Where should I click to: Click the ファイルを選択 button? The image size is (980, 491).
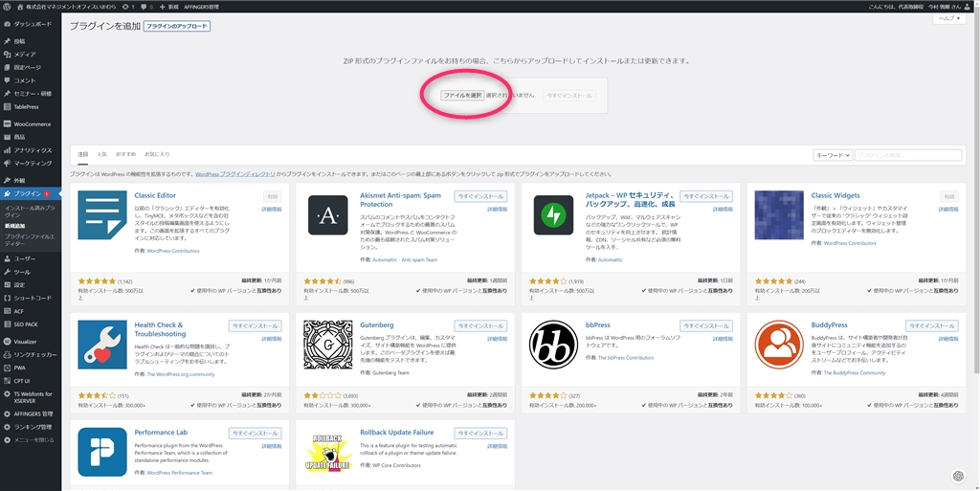(462, 96)
